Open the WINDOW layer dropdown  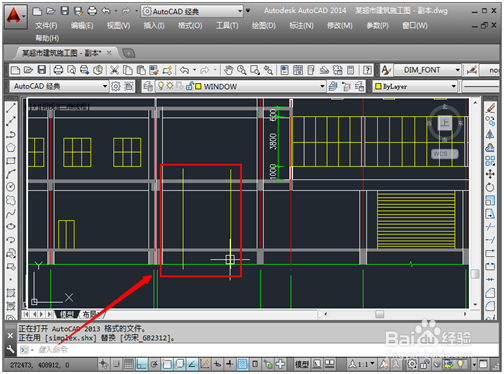coord(234,87)
